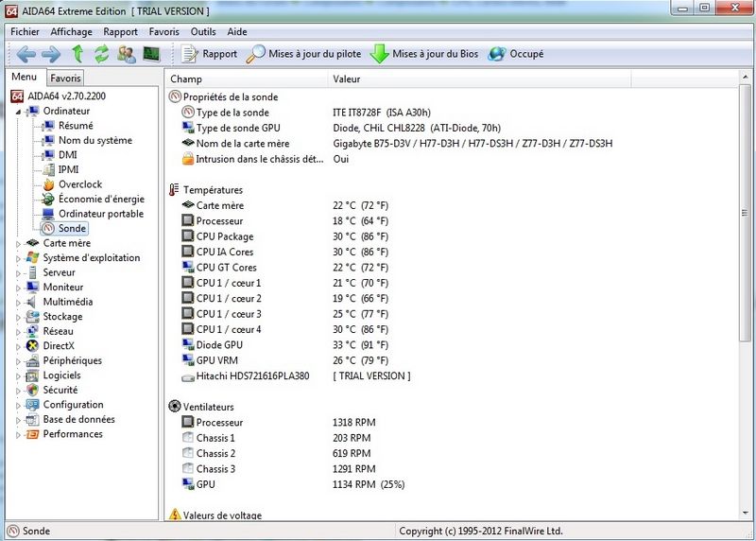Expand the Stockage tree node
Screen dimensions: 756x541
[x=18, y=318]
